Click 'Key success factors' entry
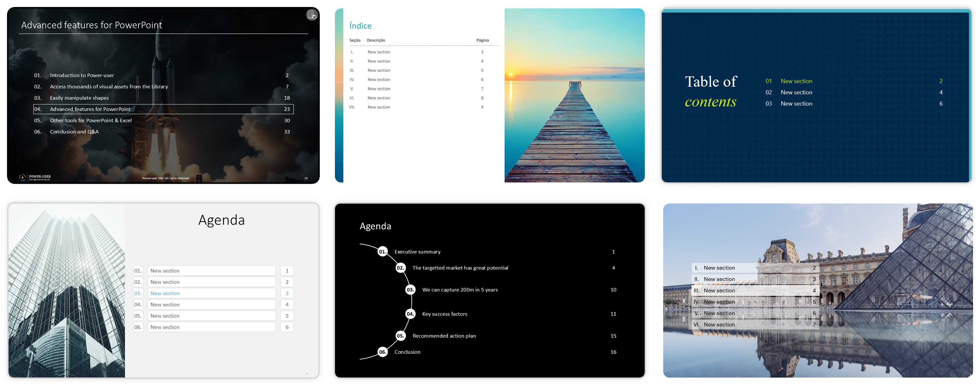This screenshot has height=386, width=980. click(445, 314)
